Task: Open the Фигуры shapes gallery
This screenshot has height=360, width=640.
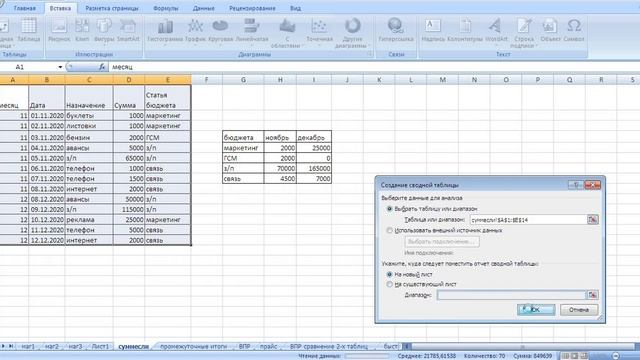Action: click(x=104, y=31)
